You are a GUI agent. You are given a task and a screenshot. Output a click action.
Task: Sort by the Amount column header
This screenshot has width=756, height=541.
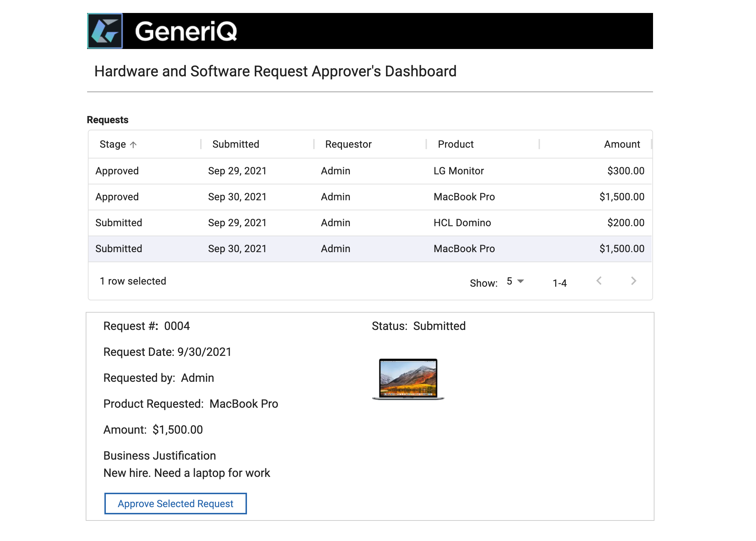click(622, 144)
